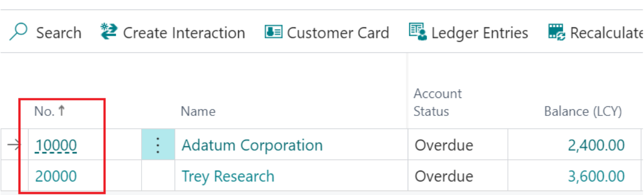Select the current row arrow indicator
The width and height of the screenshot is (644, 195).
pyautogui.click(x=13, y=145)
